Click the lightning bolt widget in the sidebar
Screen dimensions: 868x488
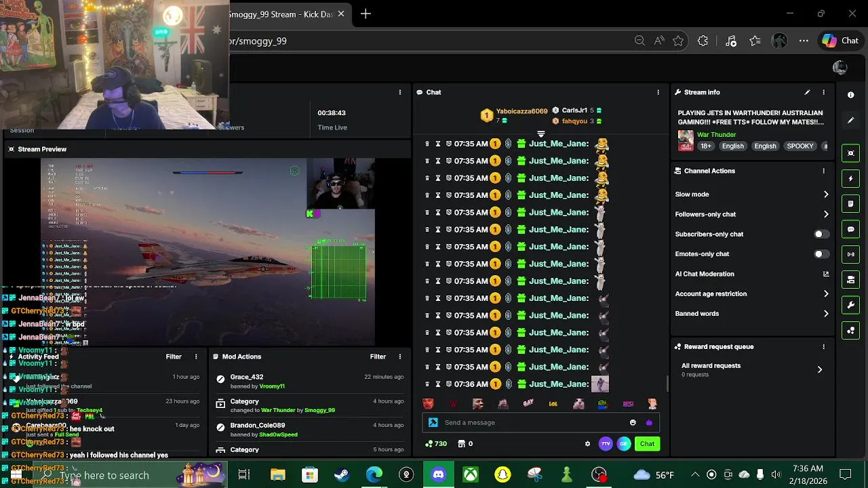click(x=851, y=179)
